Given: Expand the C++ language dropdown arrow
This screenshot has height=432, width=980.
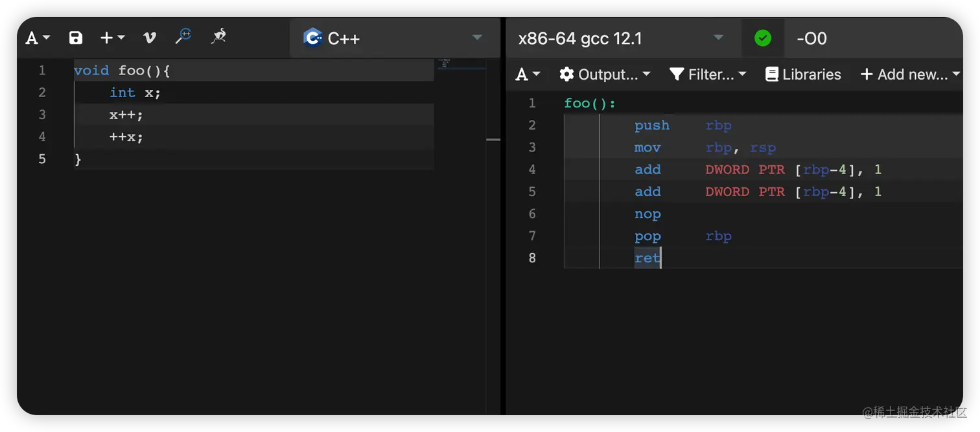Looking at the screenshot, I should (x=478, y=38).
